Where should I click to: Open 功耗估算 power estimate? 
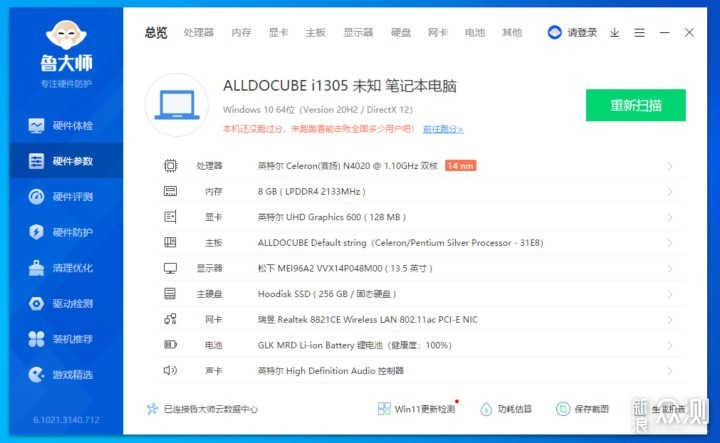click(506, 409)
